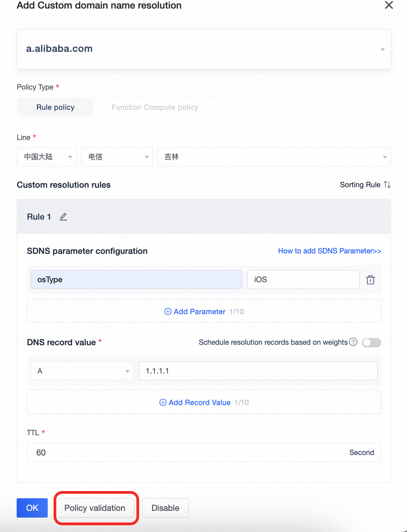
Task: Select the Rule policy tab
Action: (x=55, y=108)
